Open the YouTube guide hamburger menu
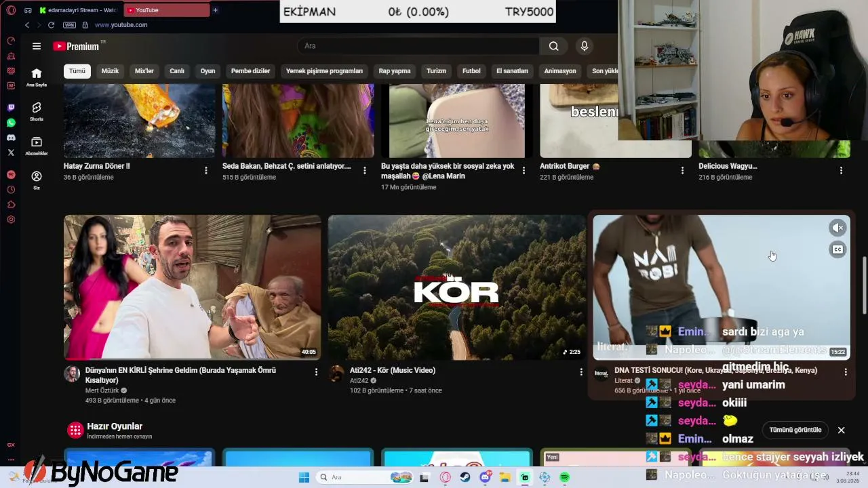This screenshot has width=868, height=488. (37, 46)
